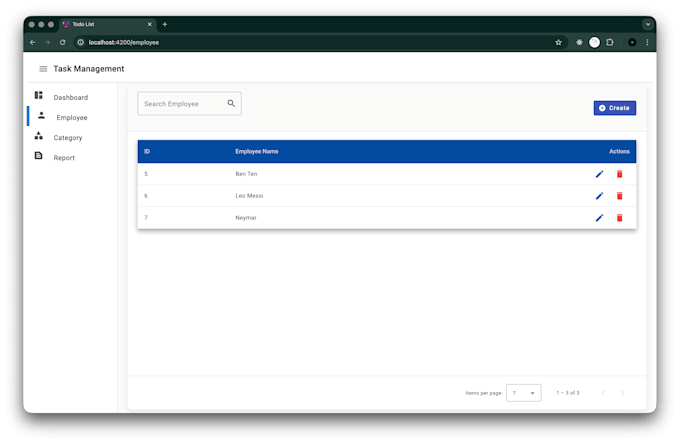
Task: Select the Report document icon in sidebar
Action: point(39,156)
